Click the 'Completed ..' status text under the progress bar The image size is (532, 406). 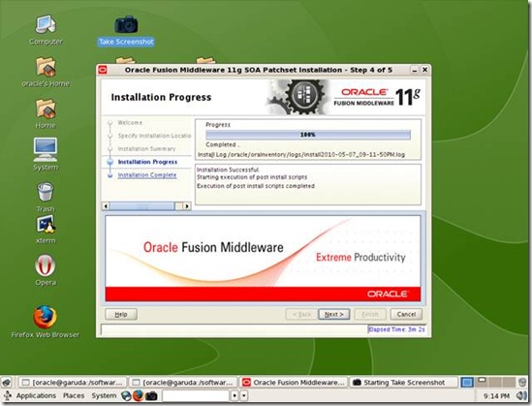(223, 144)
